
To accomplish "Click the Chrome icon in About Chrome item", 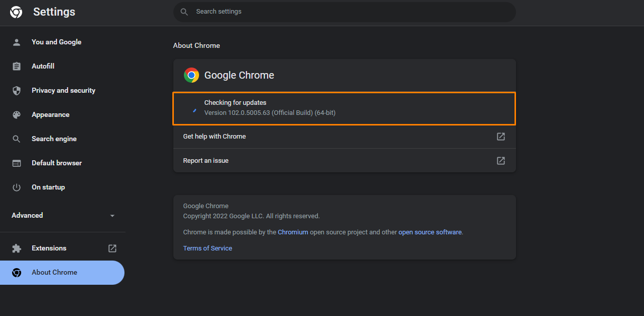I will 17,273.
